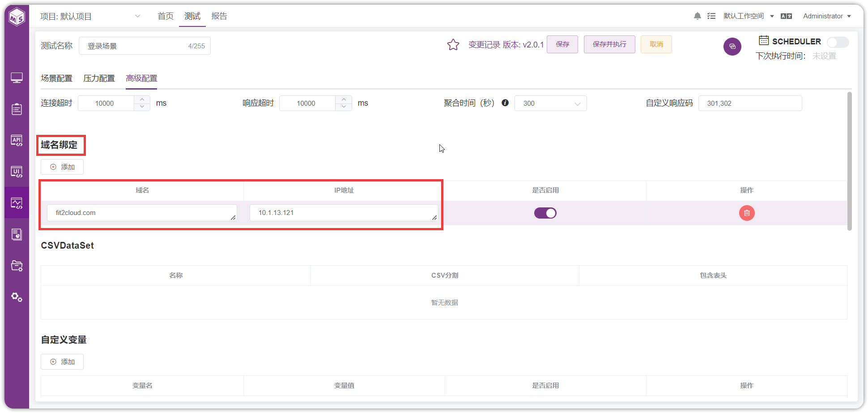Open the 变更记录 change log link
The height and width of the screenshot is (413, 868).
pos(484,45)
